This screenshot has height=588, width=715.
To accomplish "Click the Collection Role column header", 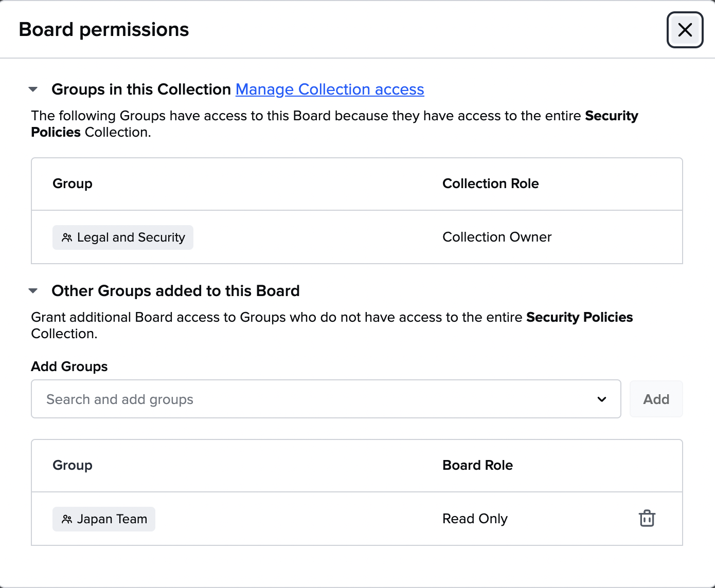I will coord(490,183).
